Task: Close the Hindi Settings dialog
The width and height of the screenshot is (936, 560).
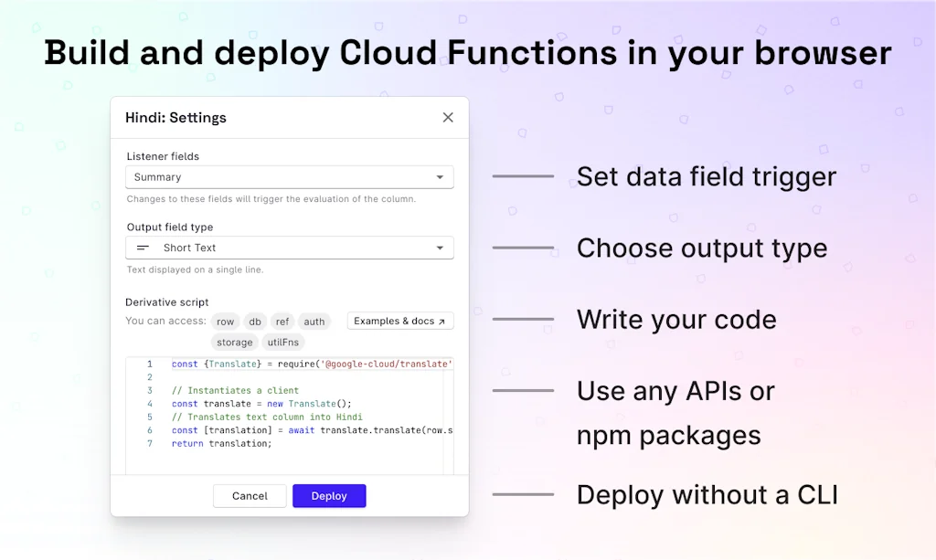Action: coord(448,117)
